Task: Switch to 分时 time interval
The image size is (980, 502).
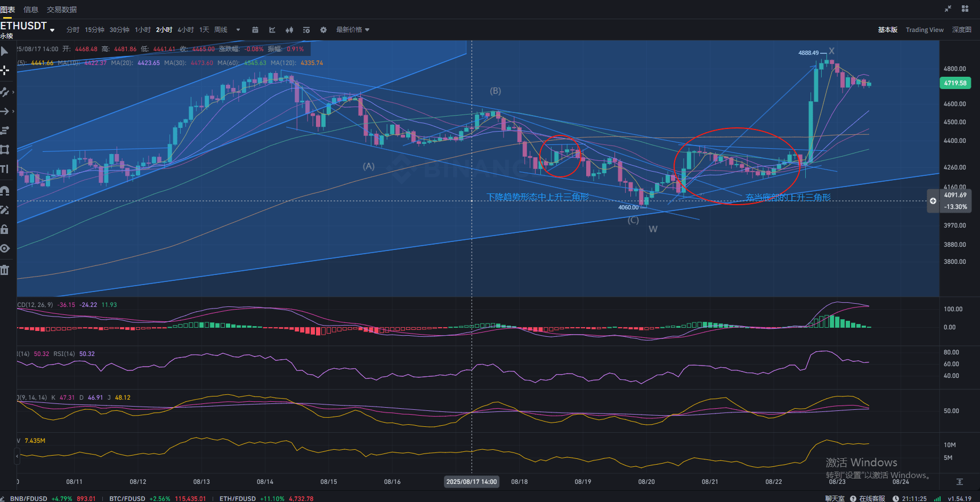Action: [72, 30]
